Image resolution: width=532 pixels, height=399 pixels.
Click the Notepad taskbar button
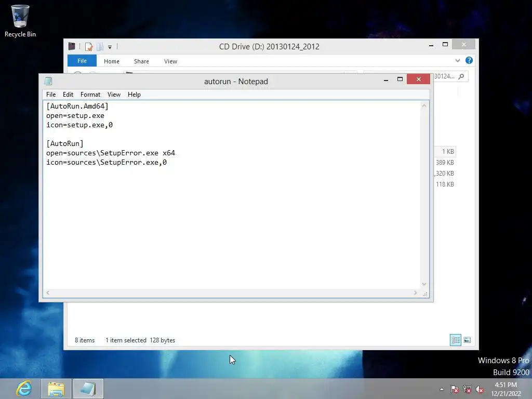click(88, 389)
